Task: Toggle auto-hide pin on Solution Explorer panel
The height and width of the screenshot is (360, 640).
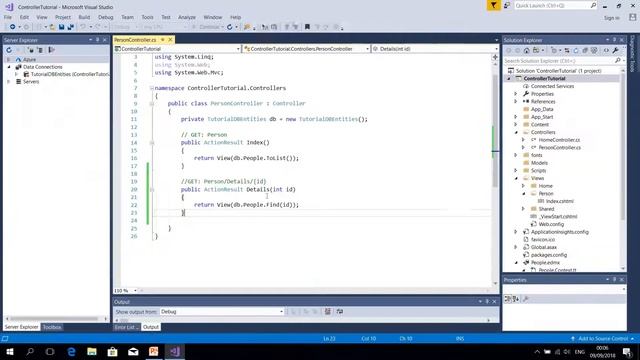Action: 614,40
